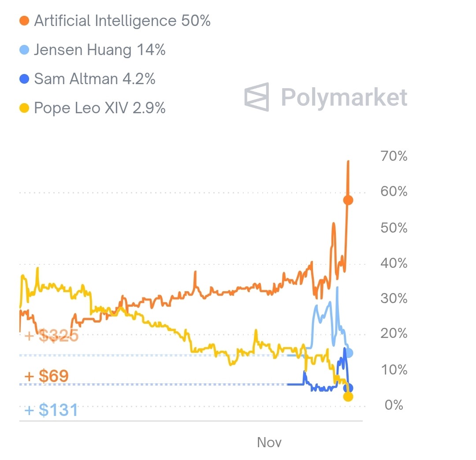Click the 0% y-axis label

pos(394,405)
